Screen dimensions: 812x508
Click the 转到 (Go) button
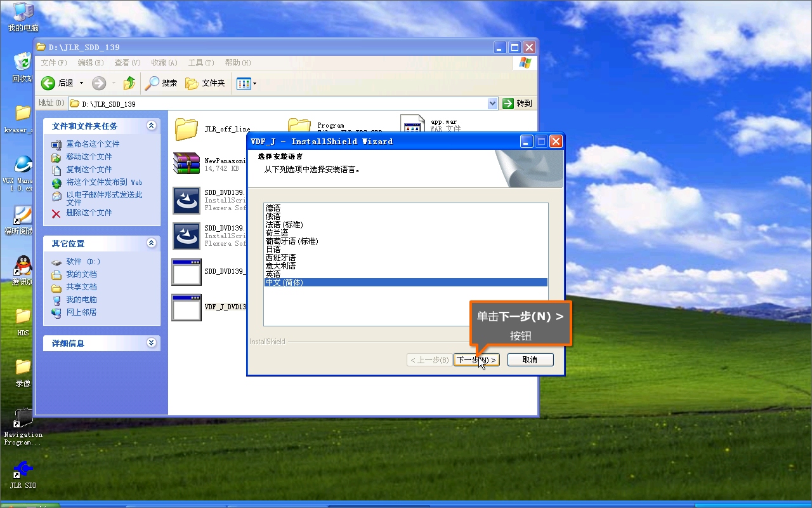pos(518,104)
